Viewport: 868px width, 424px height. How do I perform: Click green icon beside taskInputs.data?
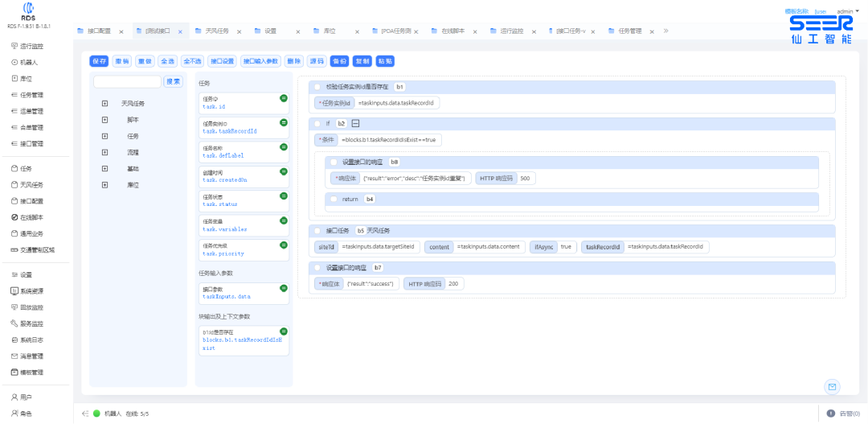coord(283,287)
